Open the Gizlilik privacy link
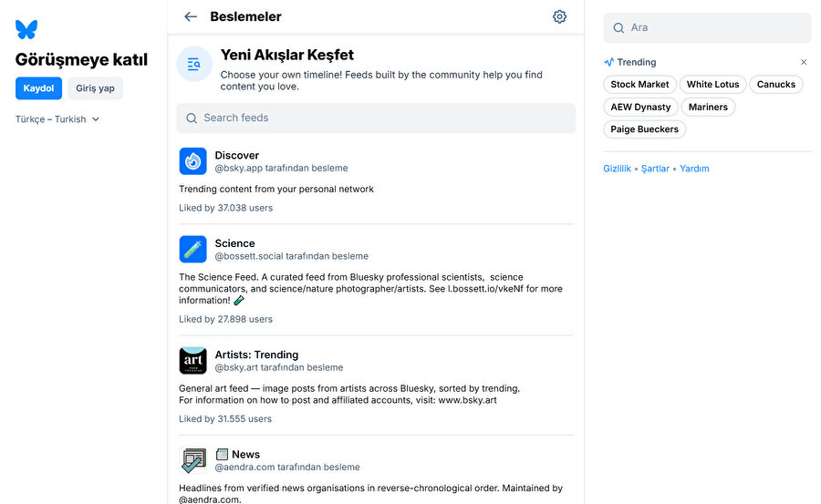This screenshot has width=821, height=504. coord(617,169)
